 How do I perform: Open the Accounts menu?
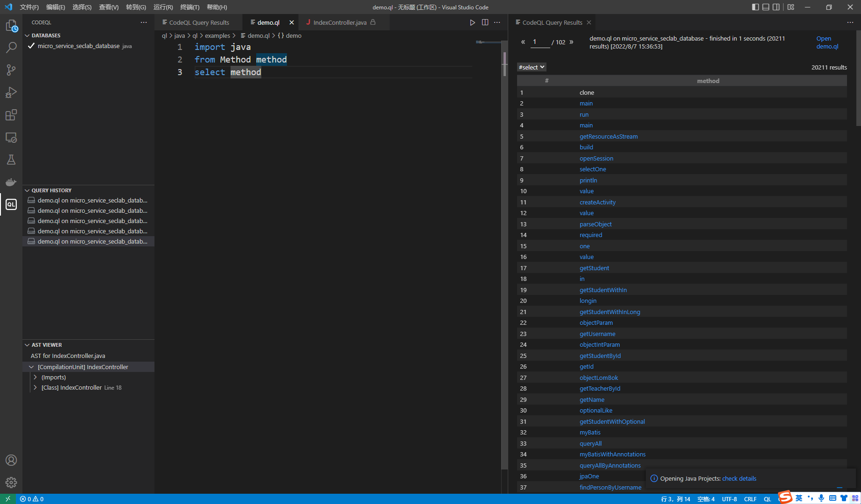click(11, 460)
